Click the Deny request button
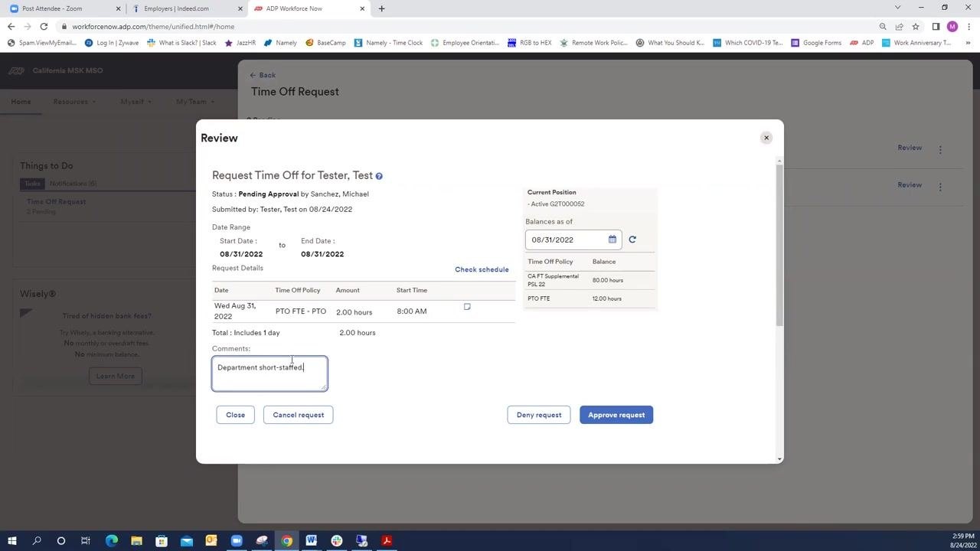 pyautogui.click(x=539, y=415)
